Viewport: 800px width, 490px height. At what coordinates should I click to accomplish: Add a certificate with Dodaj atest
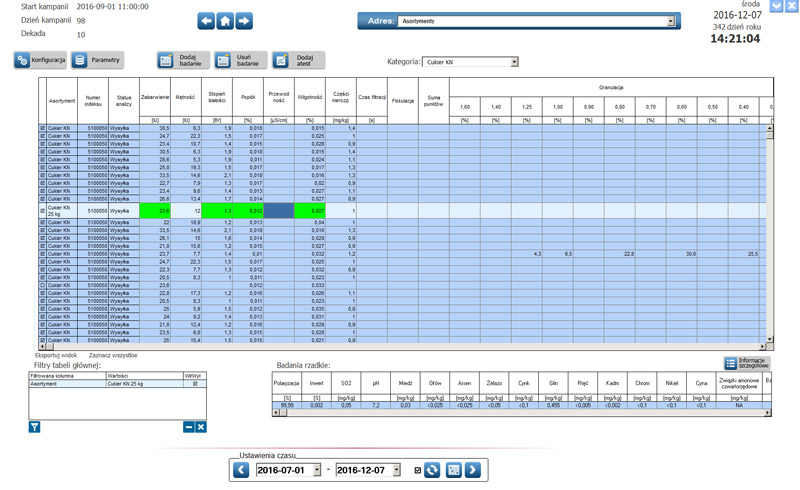(x=298, y=60)
